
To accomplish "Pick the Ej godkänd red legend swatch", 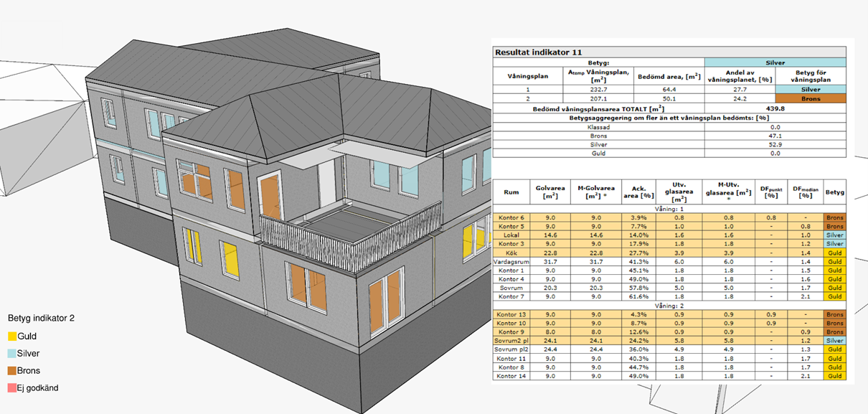I will (x=11, y=388).
